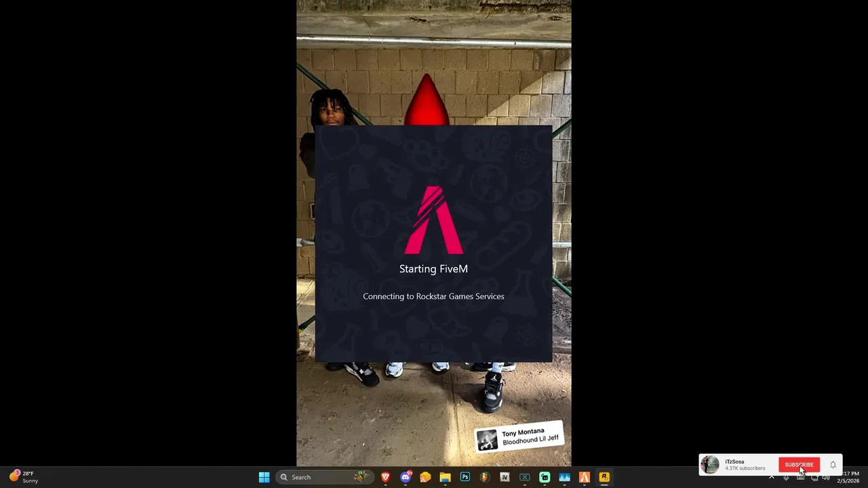Switch to Rockstar Games Launcher in the taskbar
The width and height of the screenshot is (868, 488).
[604, 477]
